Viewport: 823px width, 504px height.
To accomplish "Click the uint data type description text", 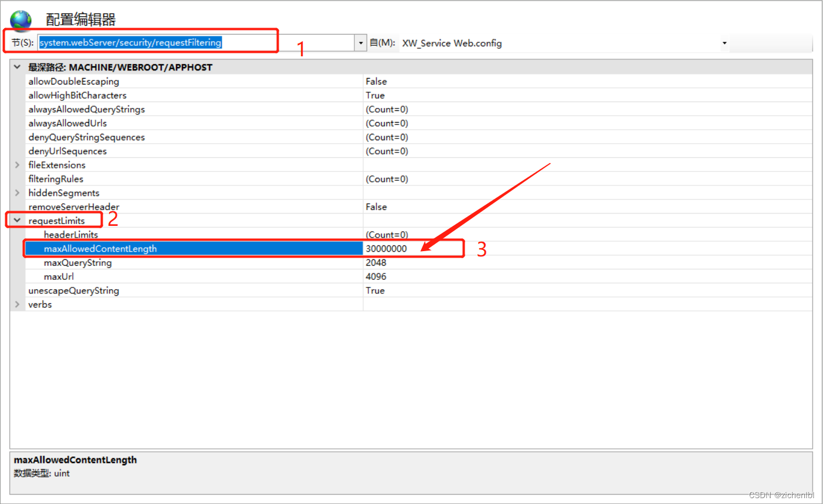I will click(x=42, y=473).
